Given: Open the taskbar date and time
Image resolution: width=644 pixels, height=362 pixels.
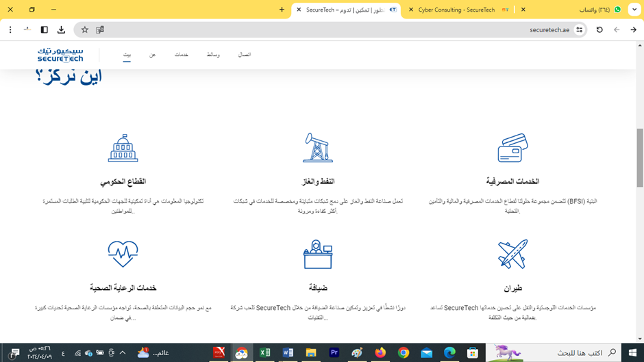Looking at the screenshot, I should point(40,352).
